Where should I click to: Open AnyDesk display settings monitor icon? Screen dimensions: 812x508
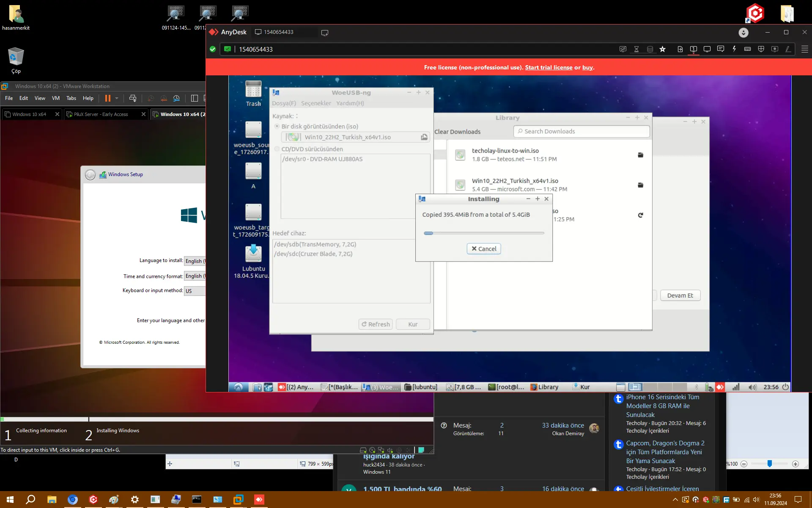click(x=707, y=49)
